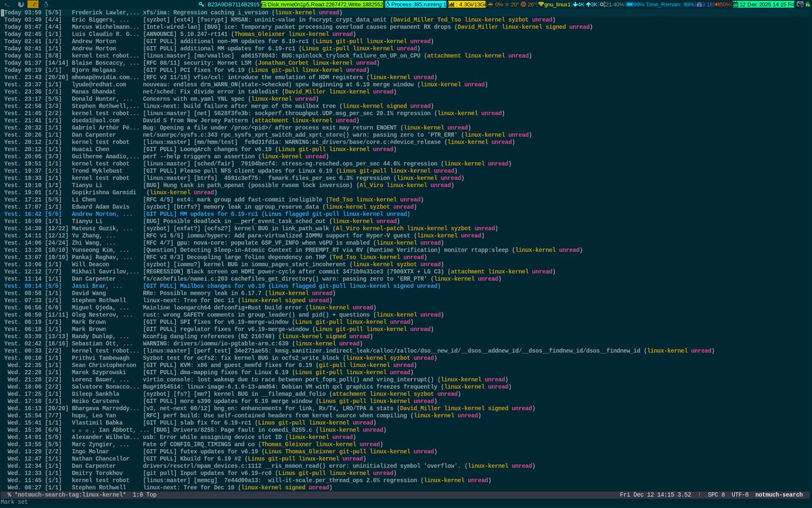The height and width of the screenshot is (508, 812).
Task: Click the key icon beside B23A9DB7114B2915
Action: [201, 4]
